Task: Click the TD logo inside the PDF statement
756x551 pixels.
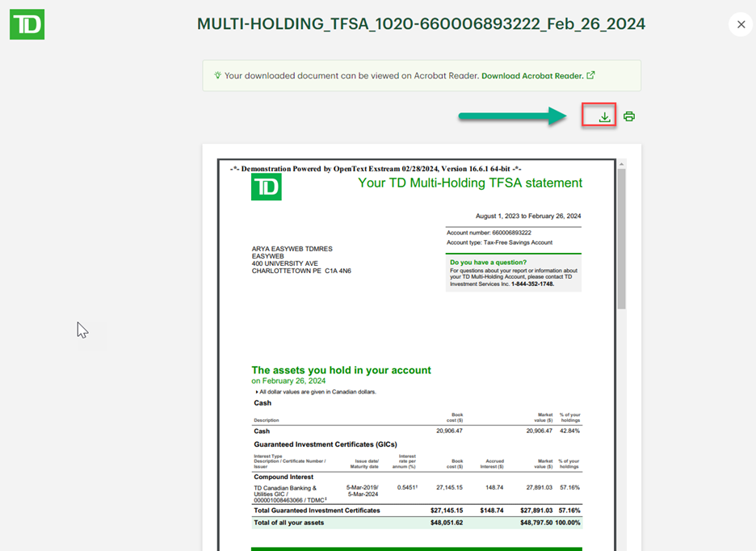Action: coord(267,187)
